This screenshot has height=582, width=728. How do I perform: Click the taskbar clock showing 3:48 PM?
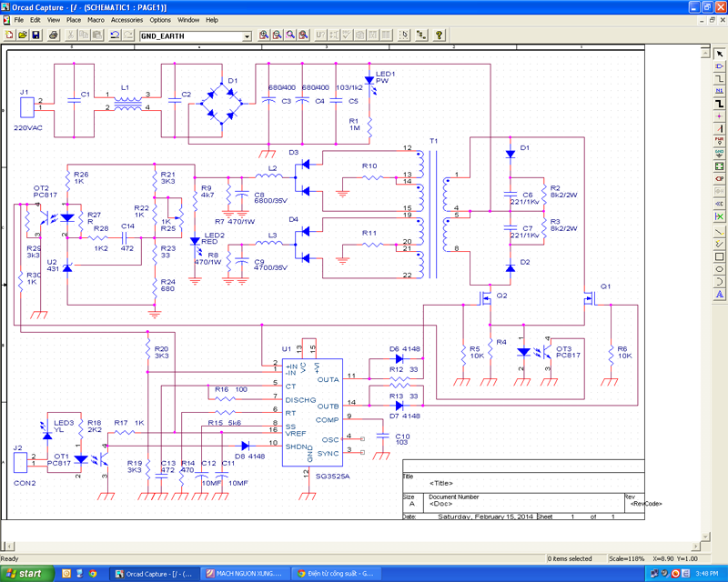707,574
